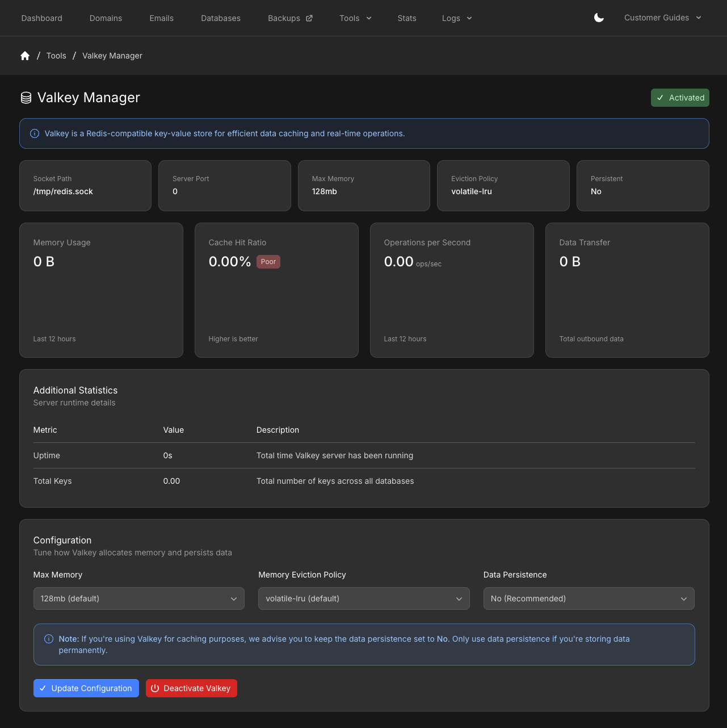Expand the Tools menu chevron

(369, 18)
